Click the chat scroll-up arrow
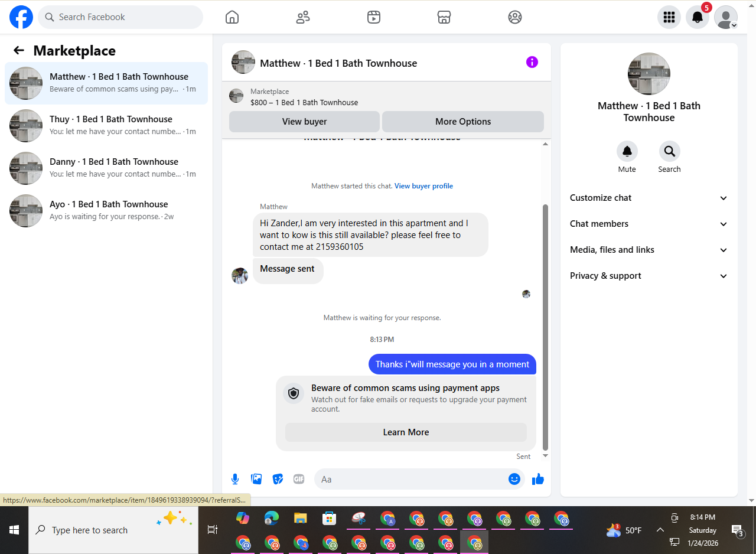 [546, 144]
